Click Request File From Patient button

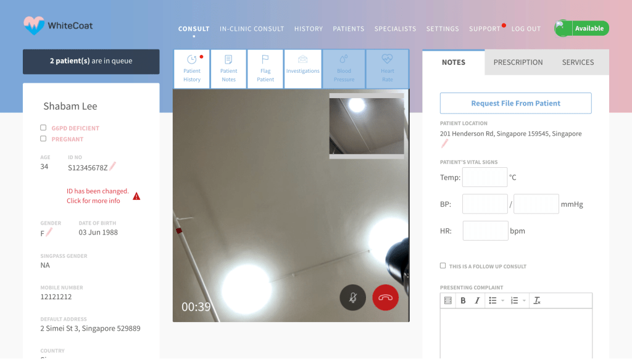pyautogui.click(x=515, y=103)
